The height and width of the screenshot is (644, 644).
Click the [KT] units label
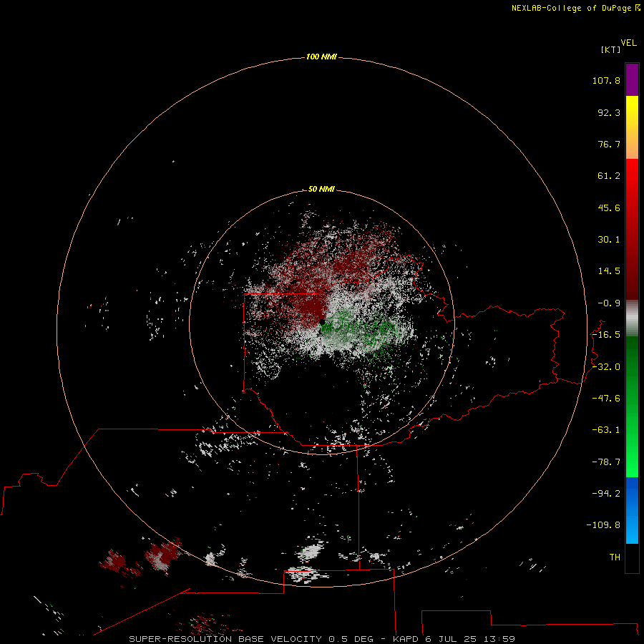coord(611,49)
